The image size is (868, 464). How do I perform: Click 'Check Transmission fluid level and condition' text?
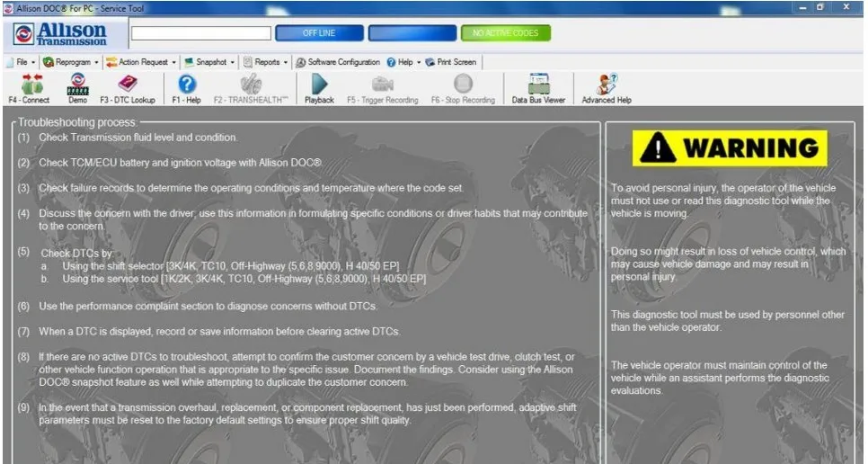pos(137,138)
